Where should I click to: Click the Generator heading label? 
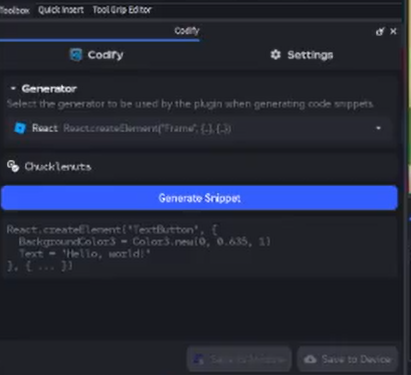click(x=49, y=89)
